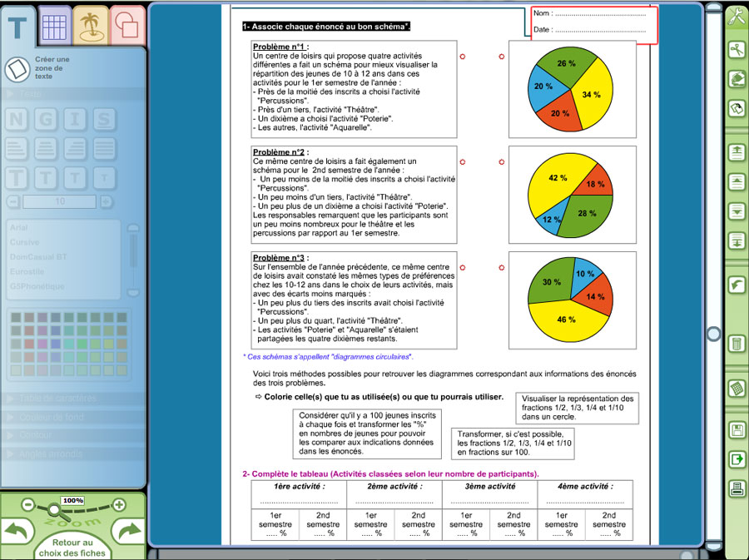749x560 pixels.
Task: Open the wrench tools icon
Action: point(736,16)
